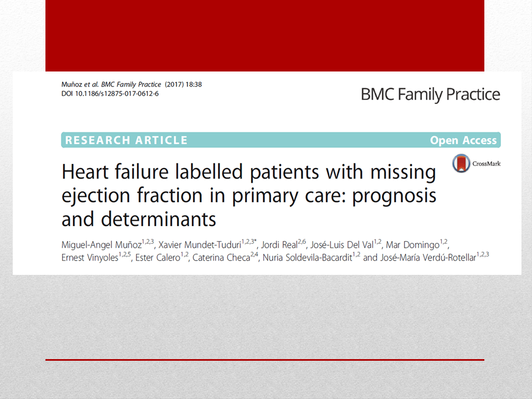Click author name Nuria Soldevila-Bacardit
Viewport: 532px width, 399px height.
[x=308, y=258]
